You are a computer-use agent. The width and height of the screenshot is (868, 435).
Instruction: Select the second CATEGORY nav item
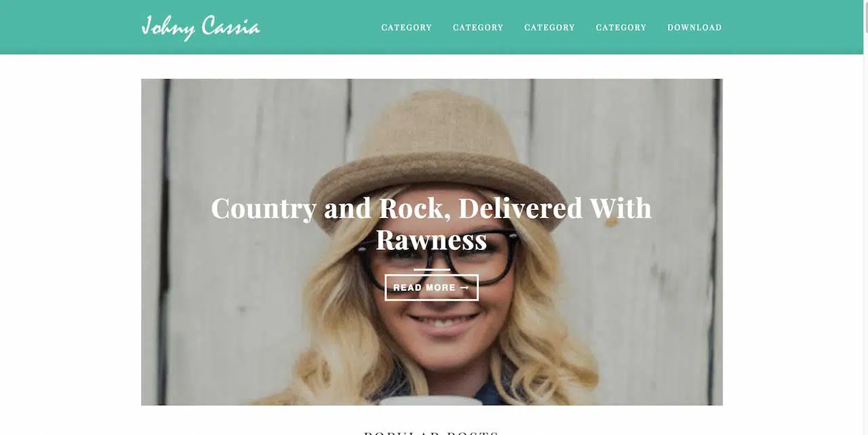478,28
